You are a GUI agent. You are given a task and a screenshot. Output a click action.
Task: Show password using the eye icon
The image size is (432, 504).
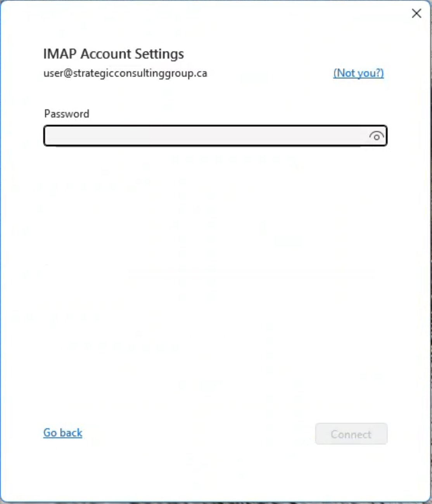point(376,136)
